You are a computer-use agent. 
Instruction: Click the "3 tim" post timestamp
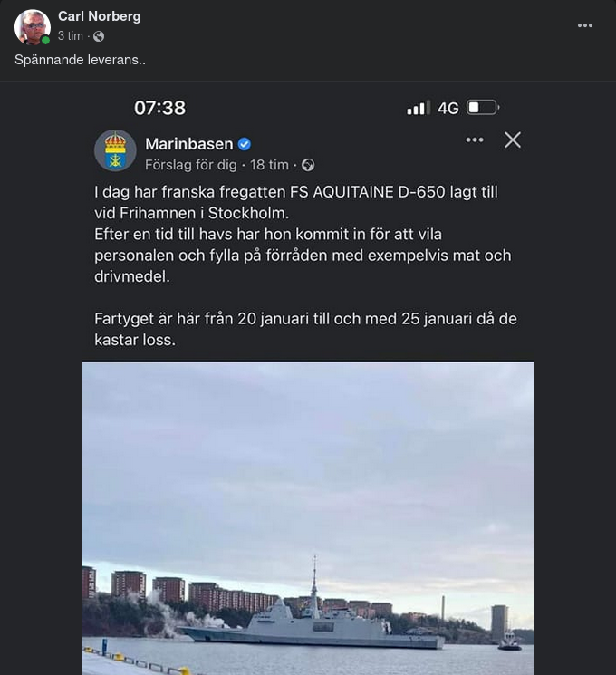pyautogui.click(x=70, y=36)
